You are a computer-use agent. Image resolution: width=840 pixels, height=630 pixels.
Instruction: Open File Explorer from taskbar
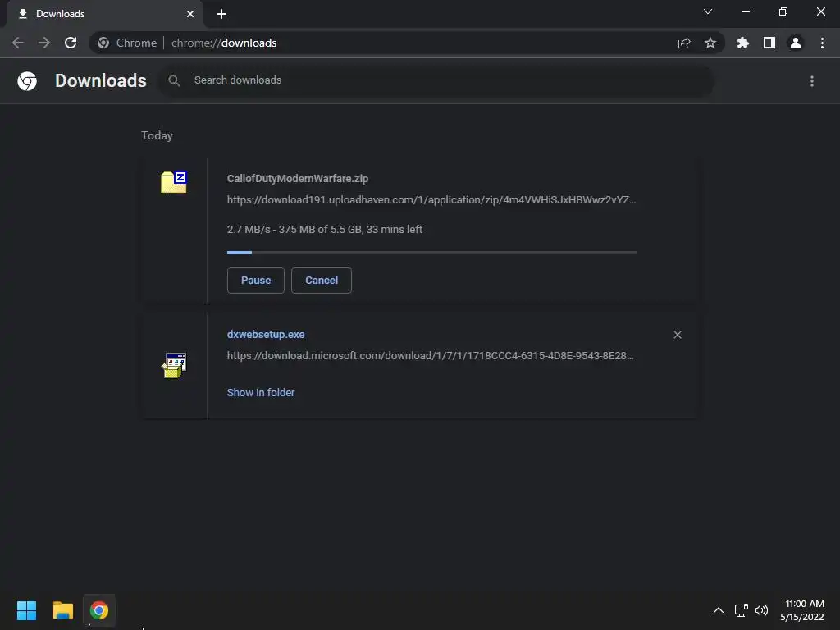tap(63, 610)
